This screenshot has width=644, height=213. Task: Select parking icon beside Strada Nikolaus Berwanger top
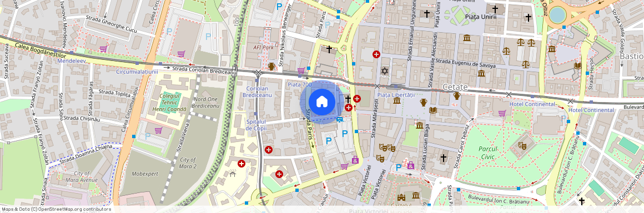coord(279,6)
